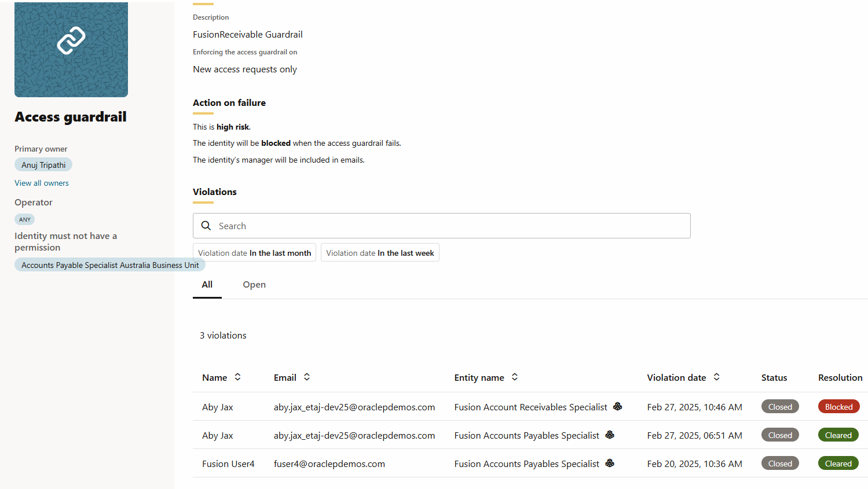Click the Accounts Payable Specialist permission chip
Viewport: 868px width, 489px height.
pyautogui.click(x=110, y=265)
